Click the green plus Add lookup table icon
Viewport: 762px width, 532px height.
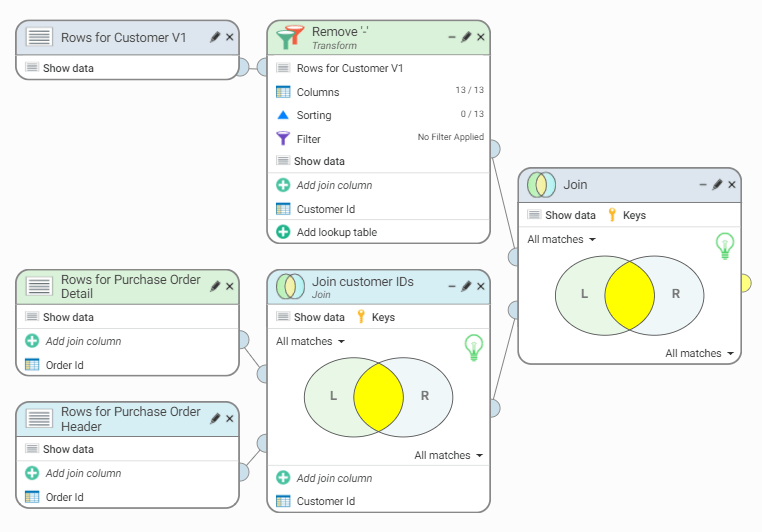pos(283,232)
